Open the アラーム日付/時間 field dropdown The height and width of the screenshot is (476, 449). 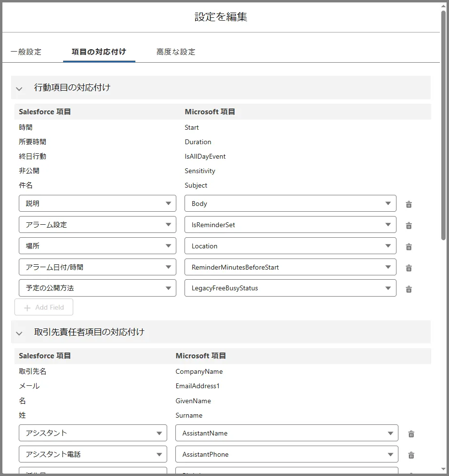pos(97,267)
